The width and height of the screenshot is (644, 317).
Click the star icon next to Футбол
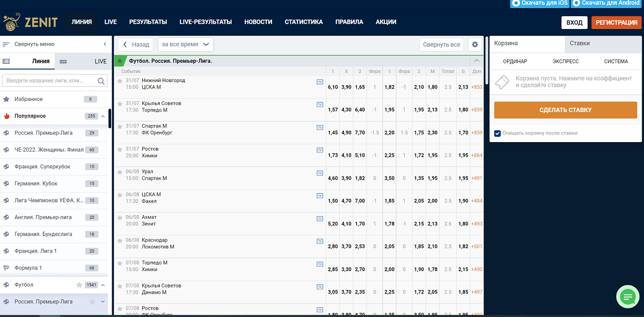[79, 285]
